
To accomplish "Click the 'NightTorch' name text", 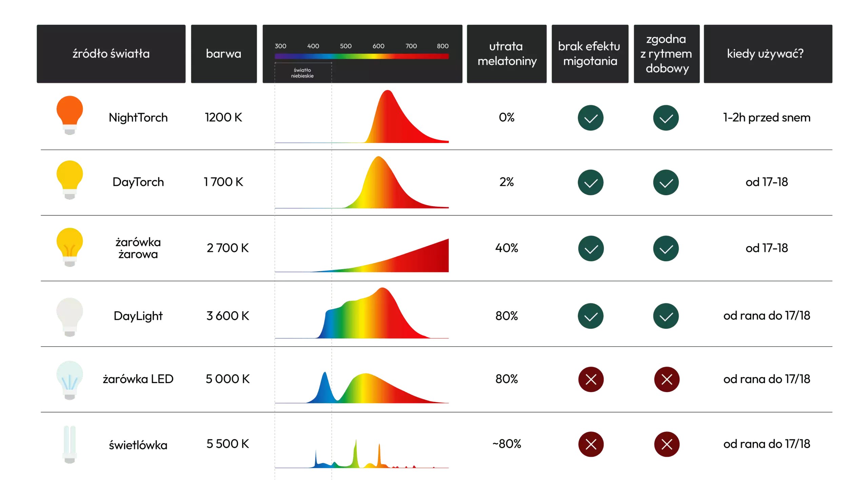I will click(138, 117).
